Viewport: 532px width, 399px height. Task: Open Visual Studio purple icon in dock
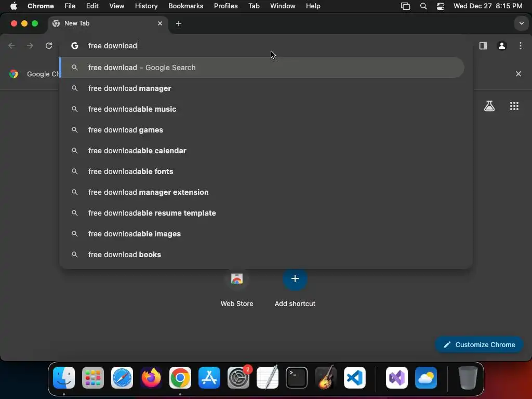click(x=396, y=378)
